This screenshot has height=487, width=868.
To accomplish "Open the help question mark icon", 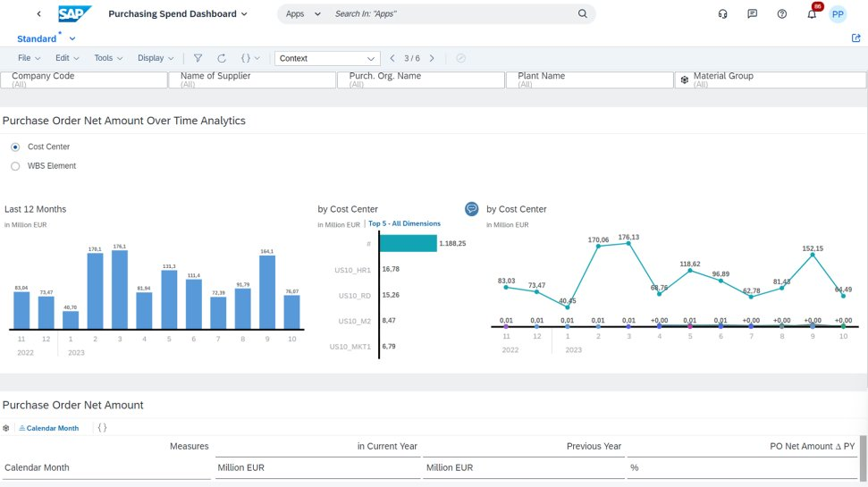I will click(782, 14).
